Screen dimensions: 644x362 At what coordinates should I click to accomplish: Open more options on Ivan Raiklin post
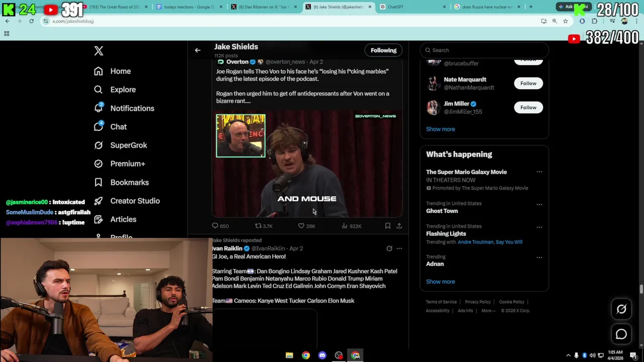[399, 248]
